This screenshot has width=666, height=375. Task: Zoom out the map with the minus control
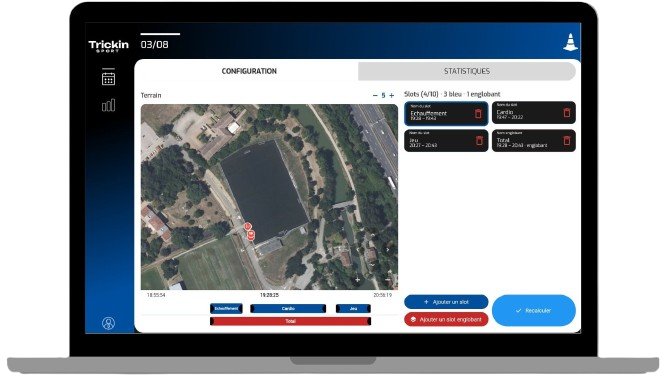point(387,280)
